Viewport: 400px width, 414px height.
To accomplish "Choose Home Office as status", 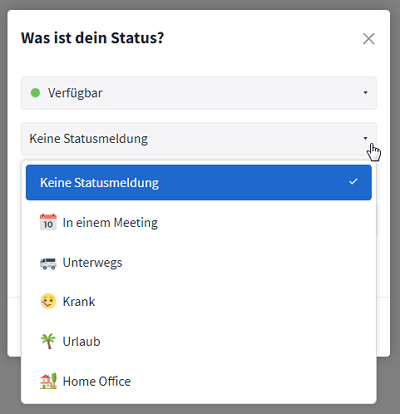I will (x=199, y=381).
